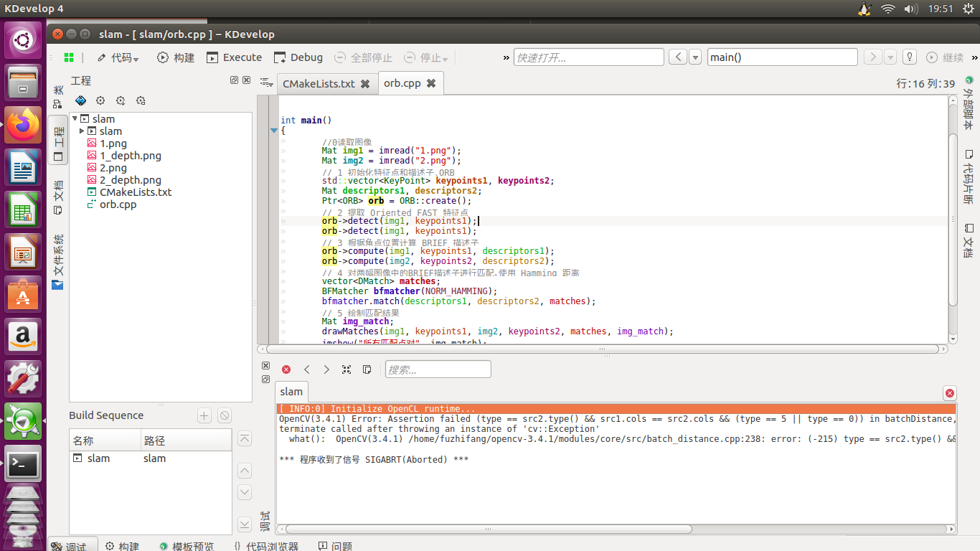Select orb.cpp in project tree
Image resolution: width=980 pixels, height=551 pixels.
tap(118, 204)
